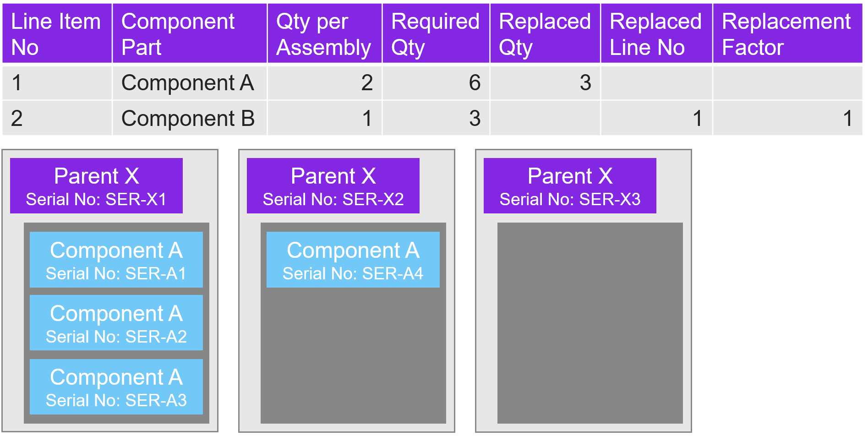Click Replaced Qty value 3 cell
This screenshot has width=868, height=436.
pyautogui.click(x=545, y=83)
